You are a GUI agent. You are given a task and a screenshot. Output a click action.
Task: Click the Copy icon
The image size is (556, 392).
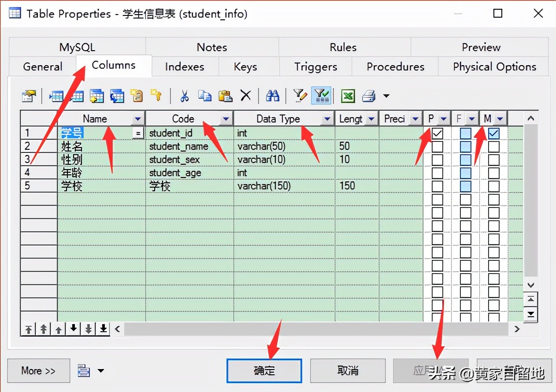(204, 96)
